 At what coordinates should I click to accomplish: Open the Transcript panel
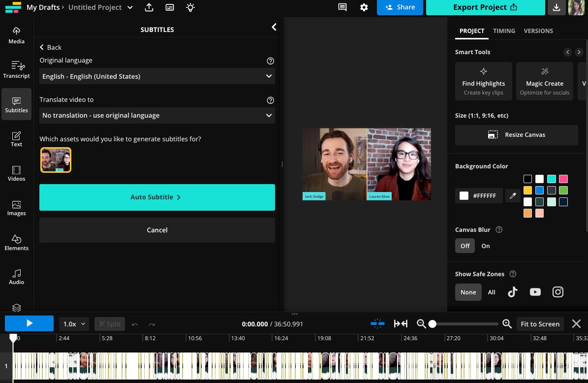[16, 69]
